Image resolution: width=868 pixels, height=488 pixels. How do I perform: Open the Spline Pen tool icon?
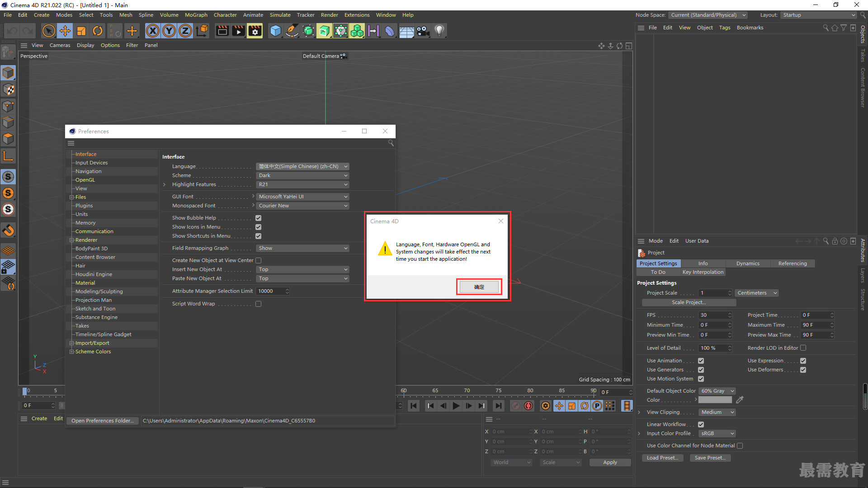point(292,31)
